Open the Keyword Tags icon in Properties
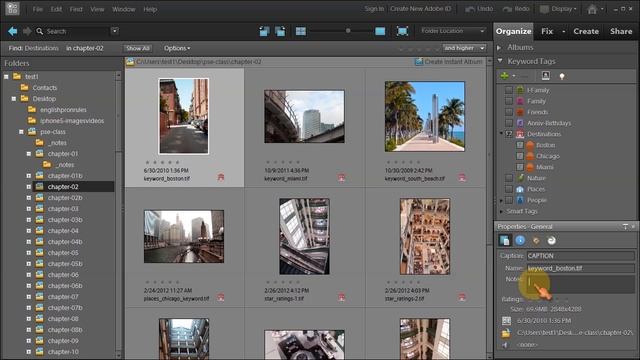This screenshot has width=640, height=360. point(536,241)
